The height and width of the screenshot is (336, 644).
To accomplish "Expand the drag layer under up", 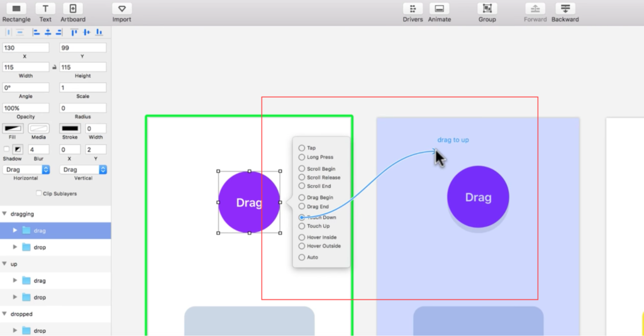I will coord(15,280).
